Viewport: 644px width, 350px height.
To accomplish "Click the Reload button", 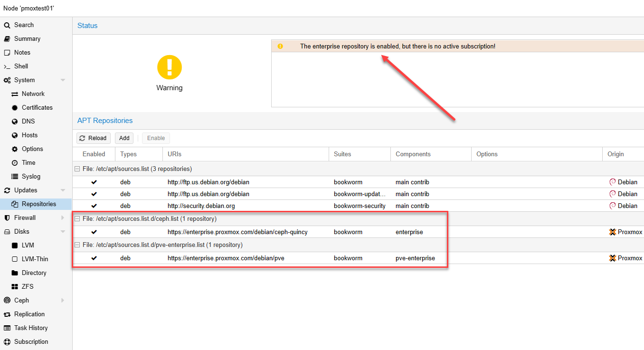I will pos(94,138).
